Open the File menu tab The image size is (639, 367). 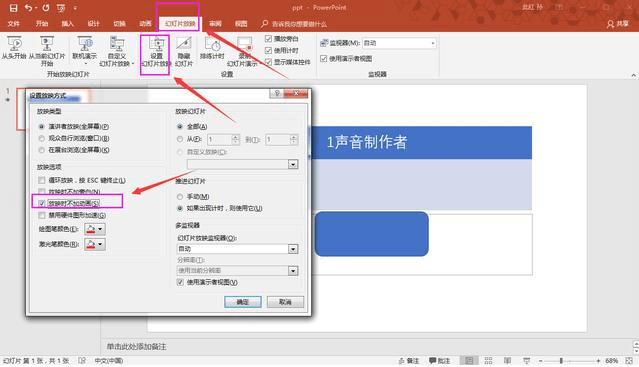[x=13, y=24]
